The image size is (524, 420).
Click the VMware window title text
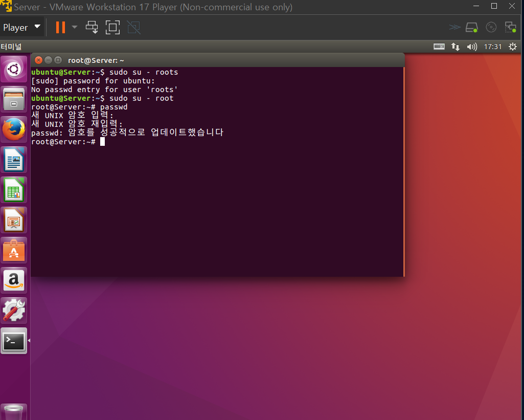153,7
